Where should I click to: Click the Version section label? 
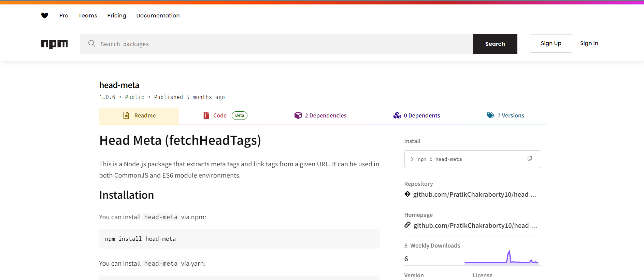[x=414, y=275]
